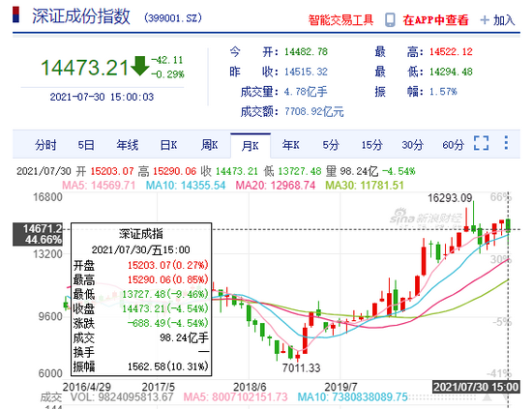
Task: Switch to the 5日 tab
Action: [86, 145]
